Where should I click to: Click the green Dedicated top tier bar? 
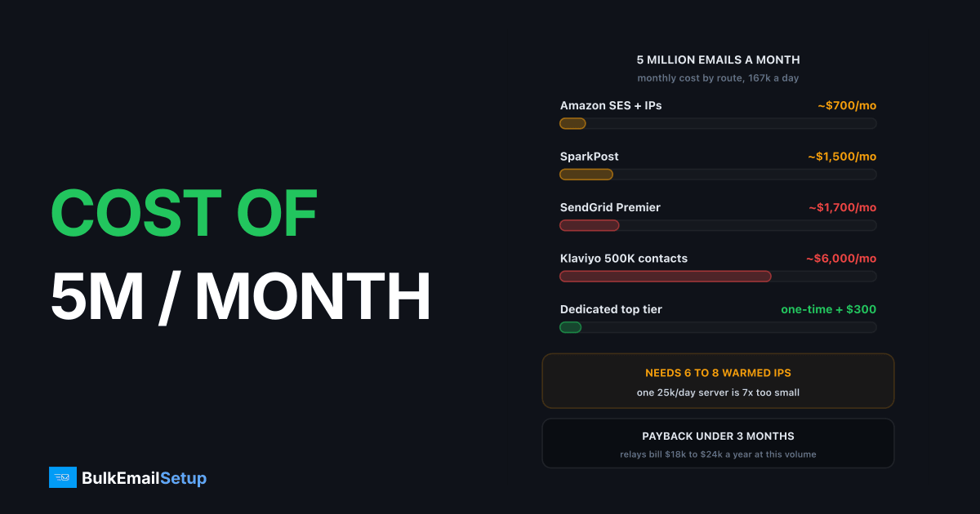tap(718, 327)
